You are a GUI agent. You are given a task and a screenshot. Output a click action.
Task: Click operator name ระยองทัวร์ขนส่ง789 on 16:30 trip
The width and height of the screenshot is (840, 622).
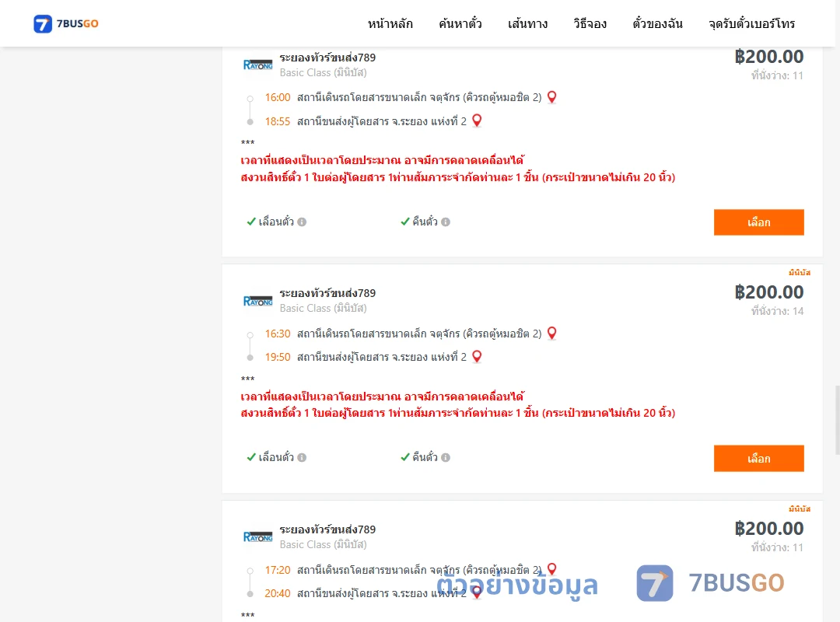tap(327, 293)
